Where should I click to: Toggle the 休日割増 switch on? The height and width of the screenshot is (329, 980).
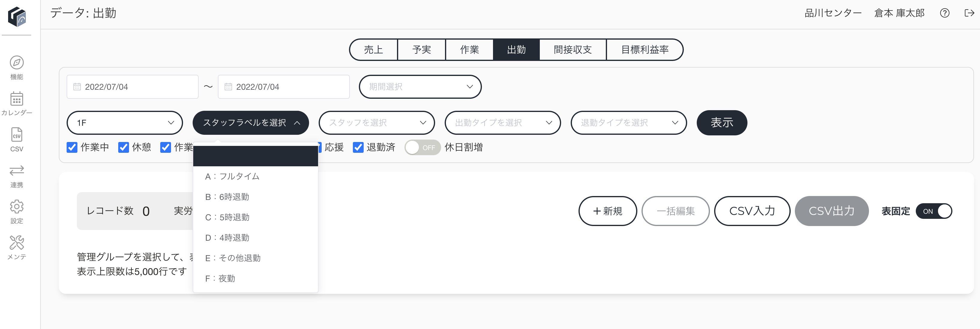(x=422, y=147)
